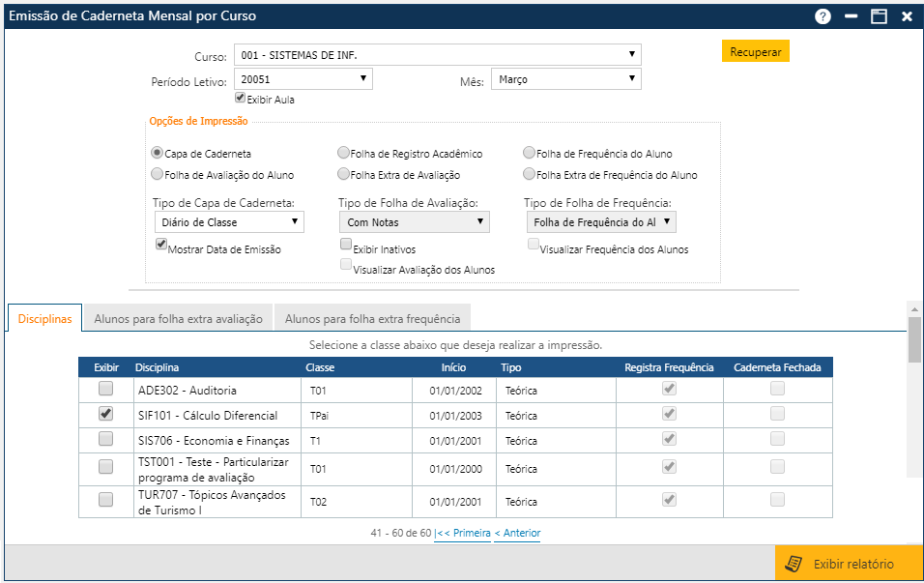The image size is (924, 583).
Task: Switch to Alunos para folha extra avaliação tab
Action: (x=178, y=318)
